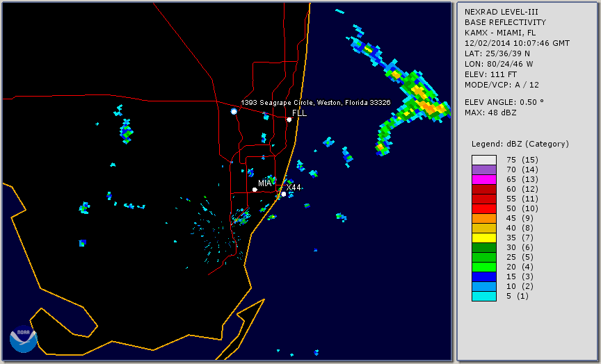Click the 'ELEV ANGLE: 0.50 °' text

(504, 102)
